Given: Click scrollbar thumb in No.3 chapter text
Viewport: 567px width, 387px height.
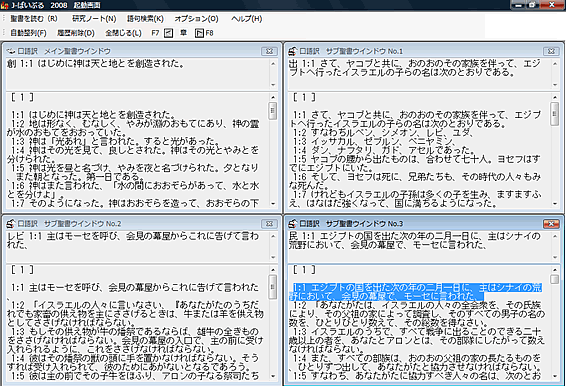Looking at the screenshot, I should (554, 279).
